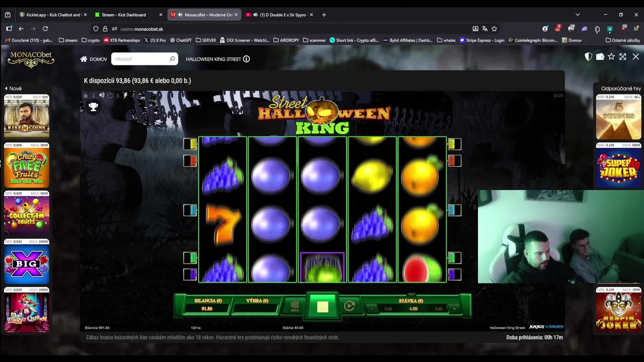The height and width of the screenshot is (362, 644).
Task: Open the scammer bookmarks folder
Action: click(x=314, y=40)
